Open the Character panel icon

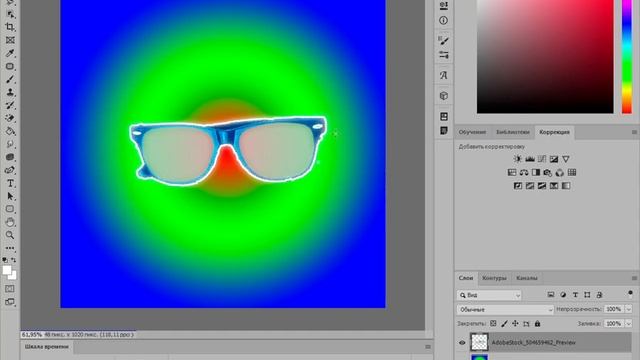(443, 75)
